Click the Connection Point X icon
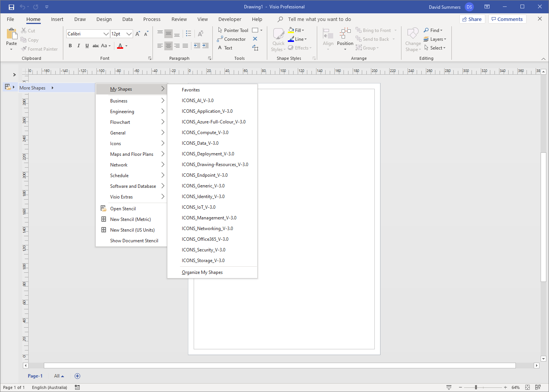The image size is (549, 392). pos(255,39)
